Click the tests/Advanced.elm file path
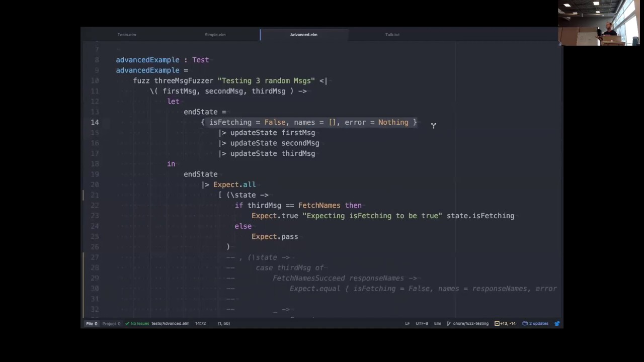Screen dimensions: 644x362 [170, 323]
